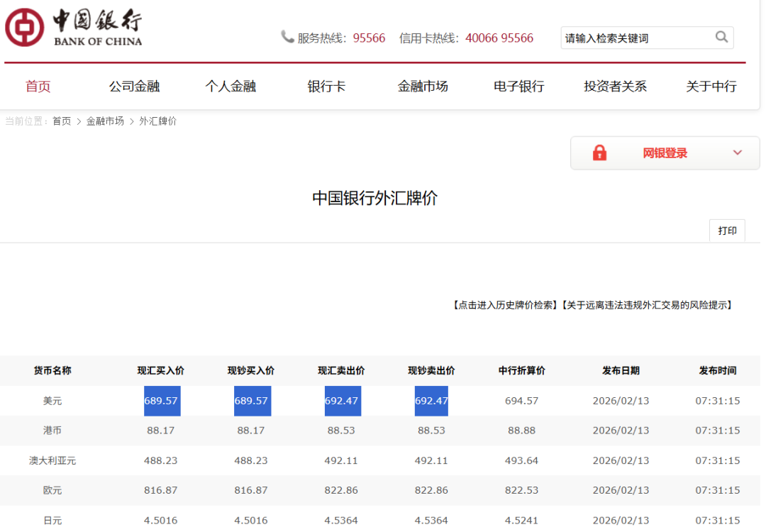The width and height of the screenshot is (766, 532).
Task: Click the search magnifier icon
Action: pyautogui.click(x=721, y=37)
